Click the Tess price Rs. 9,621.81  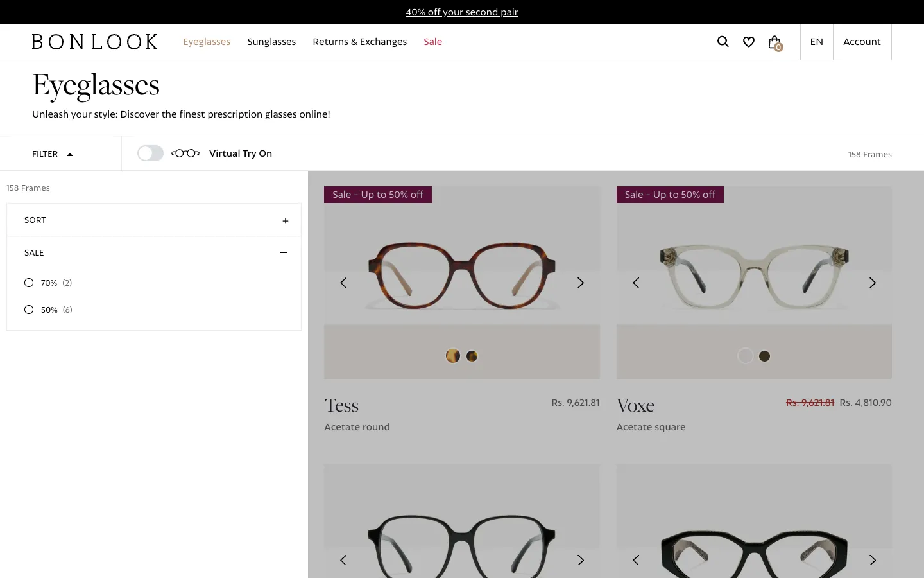(576, 403)
